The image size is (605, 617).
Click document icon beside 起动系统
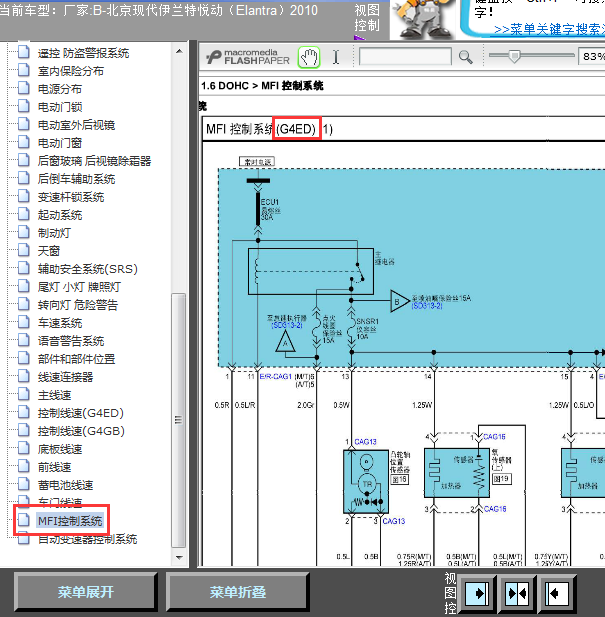pos(24,214)
